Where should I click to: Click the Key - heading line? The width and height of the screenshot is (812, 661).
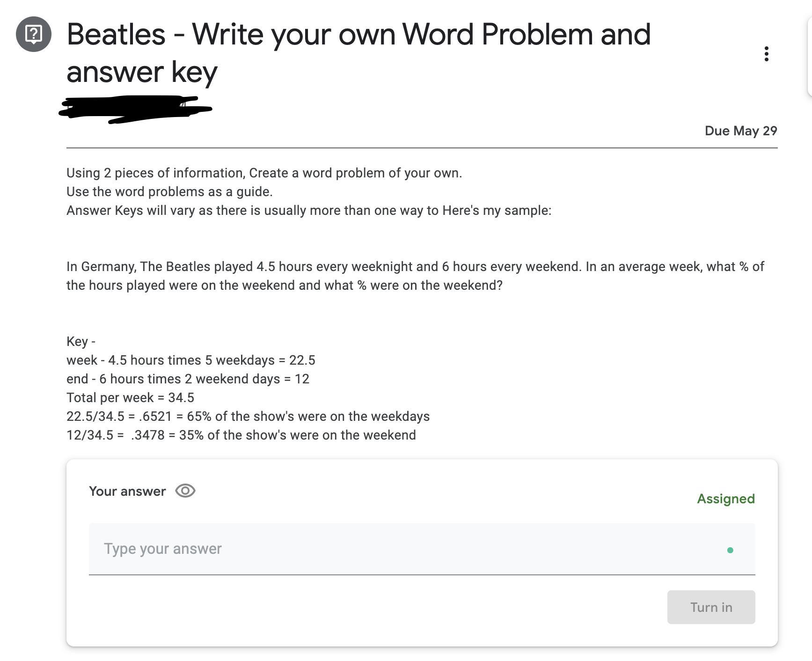pyautogui.click(x=81, y=342)
